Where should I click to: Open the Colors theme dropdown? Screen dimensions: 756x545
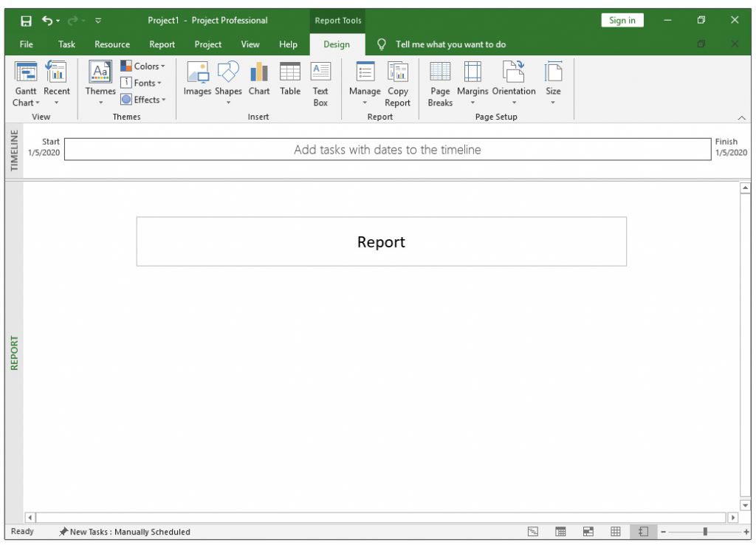tap(143, 66)
